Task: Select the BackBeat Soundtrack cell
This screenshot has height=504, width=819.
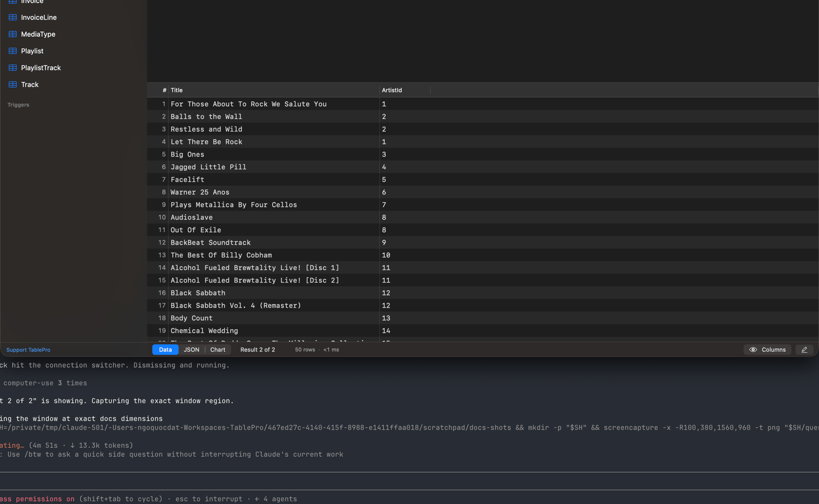Action: tap(274, 243)
